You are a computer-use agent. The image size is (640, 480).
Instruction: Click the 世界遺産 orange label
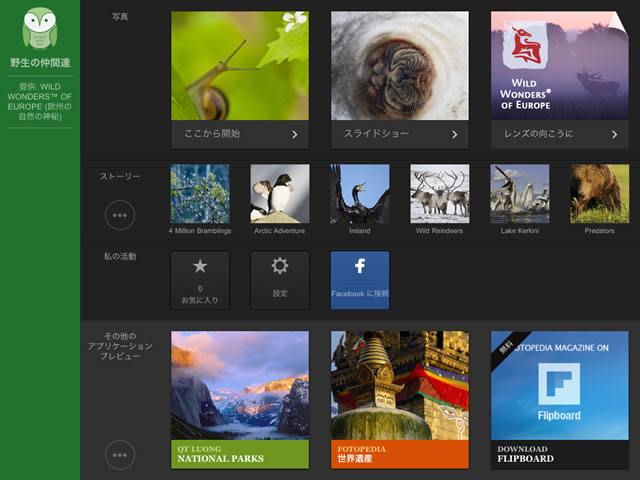(x=400, y=454)
